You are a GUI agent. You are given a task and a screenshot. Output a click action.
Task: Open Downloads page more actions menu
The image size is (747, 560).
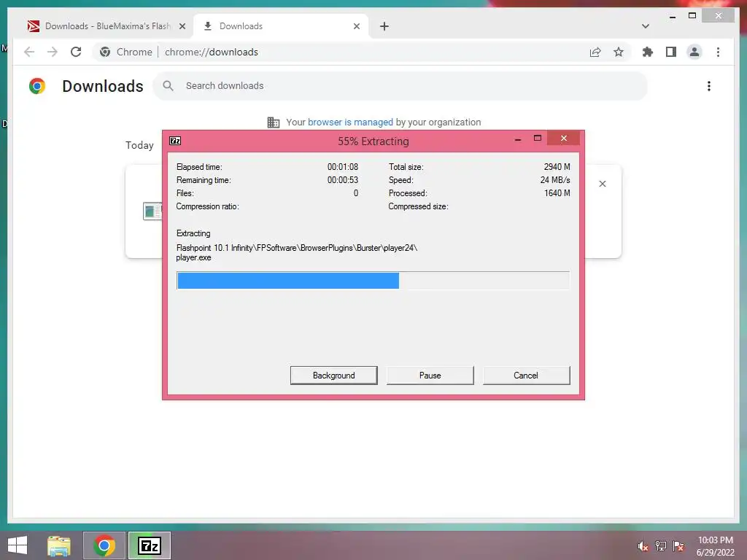[709, 86]
